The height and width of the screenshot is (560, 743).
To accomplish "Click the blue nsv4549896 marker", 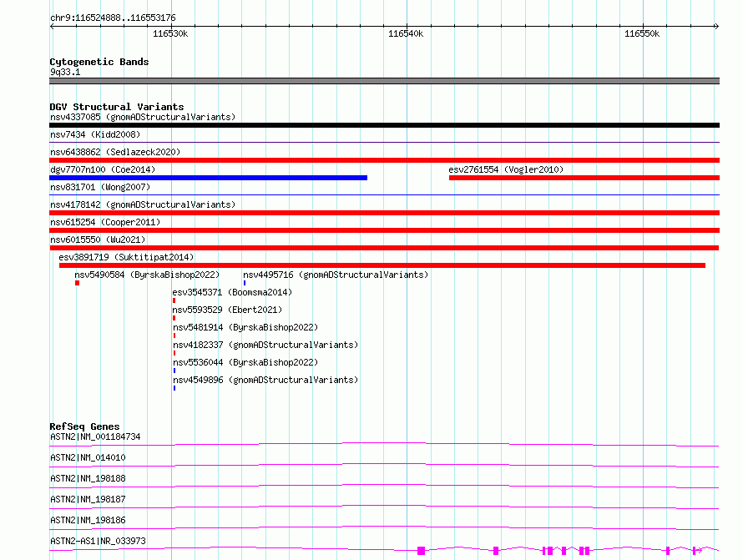I will (174, 388).
